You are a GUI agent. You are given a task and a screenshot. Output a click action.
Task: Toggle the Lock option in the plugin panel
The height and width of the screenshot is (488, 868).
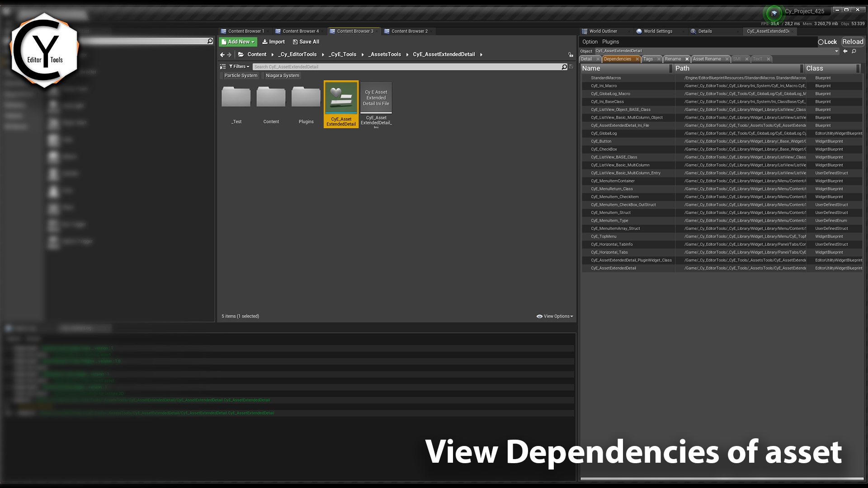pyautogui.click(x=827, y=42)
